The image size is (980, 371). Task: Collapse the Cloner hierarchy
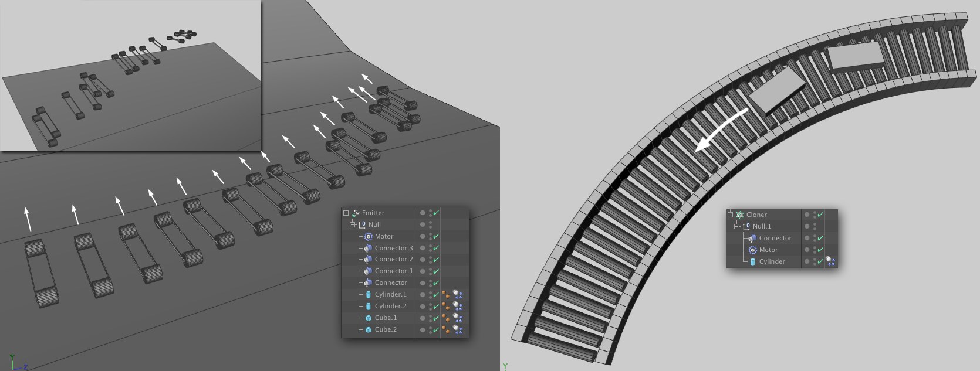731,215
